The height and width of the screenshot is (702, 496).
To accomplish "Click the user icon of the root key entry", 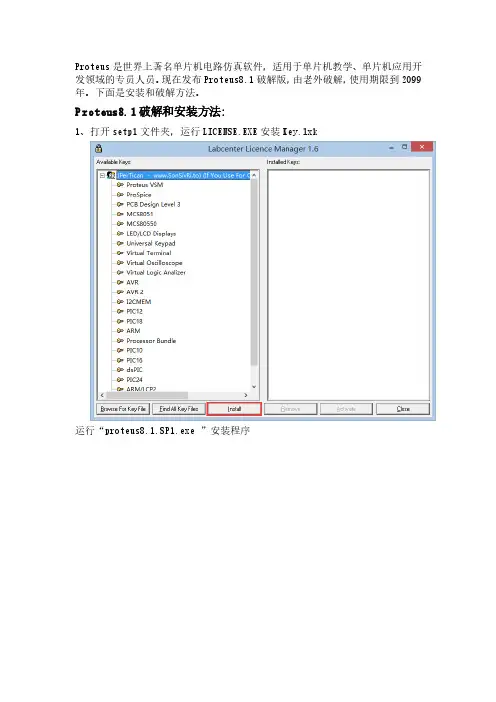I will coord(111,176).
